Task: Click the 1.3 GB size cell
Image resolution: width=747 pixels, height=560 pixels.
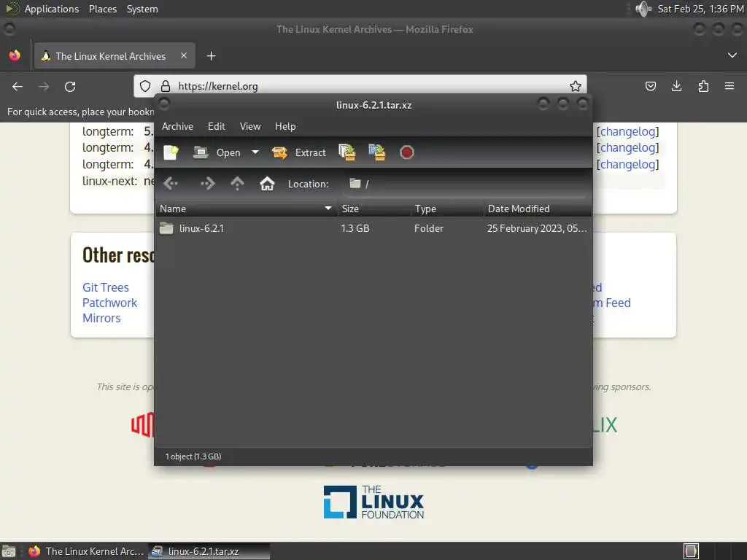Action: point(355,228)
